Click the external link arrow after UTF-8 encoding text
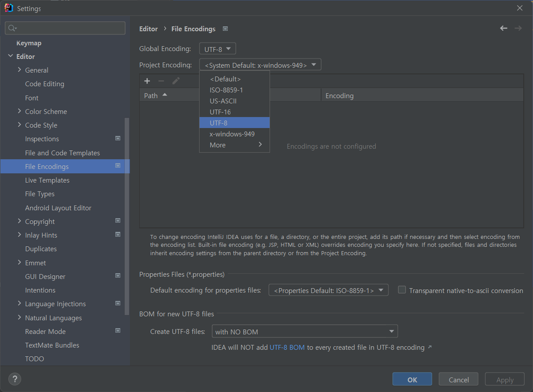This screenshot has height=392, width=533. (x=430, y=347)
